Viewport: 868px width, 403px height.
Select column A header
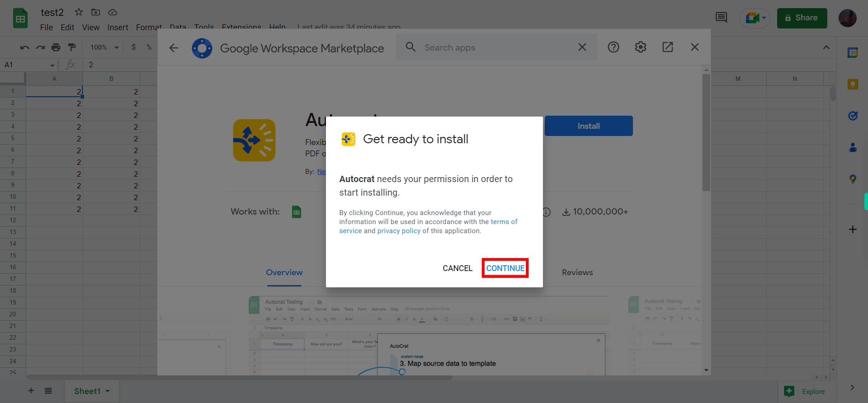click(54, 79)
